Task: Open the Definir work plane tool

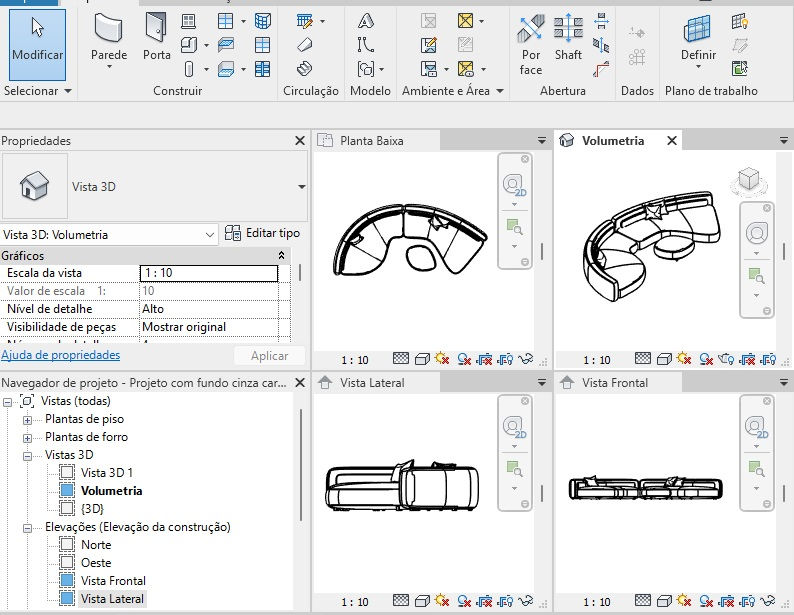Action: pos(698,42)
